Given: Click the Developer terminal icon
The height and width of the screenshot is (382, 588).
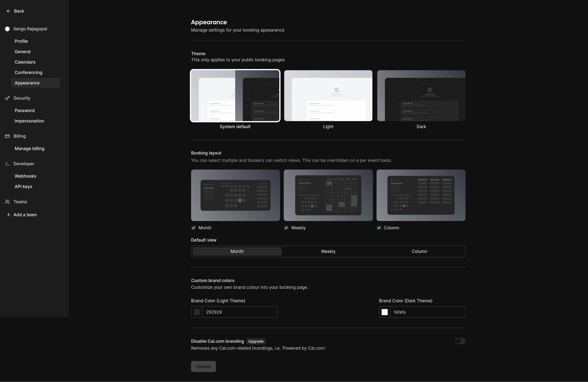Looking at the screenshot, I should 7,164.
